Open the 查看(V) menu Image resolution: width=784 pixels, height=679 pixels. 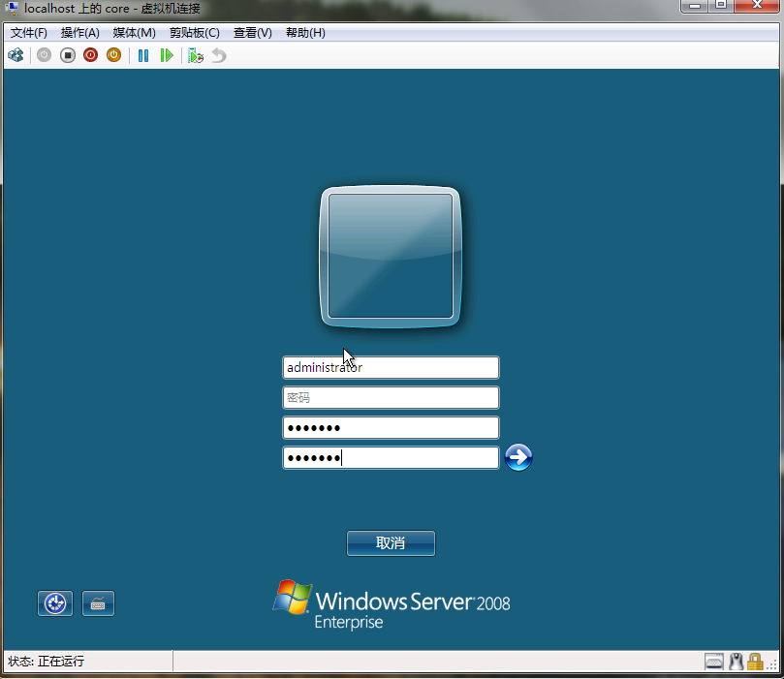pyautogui.click(x=253, y=33)
